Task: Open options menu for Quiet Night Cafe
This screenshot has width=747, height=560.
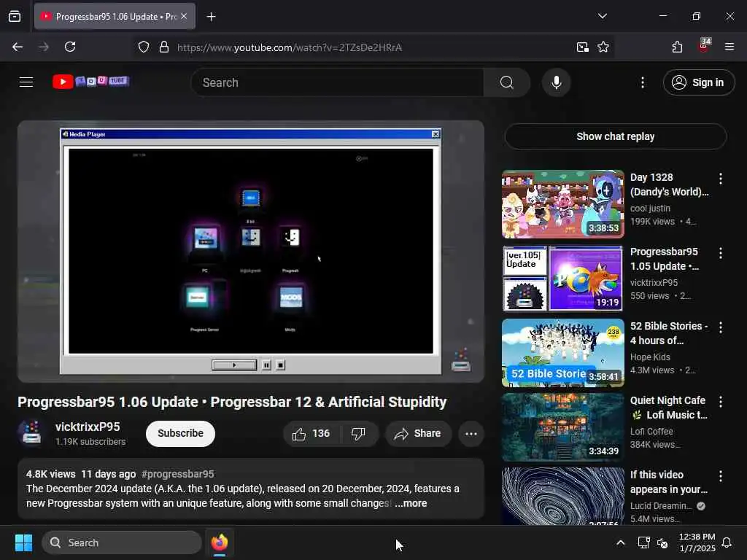Action: 720,402
